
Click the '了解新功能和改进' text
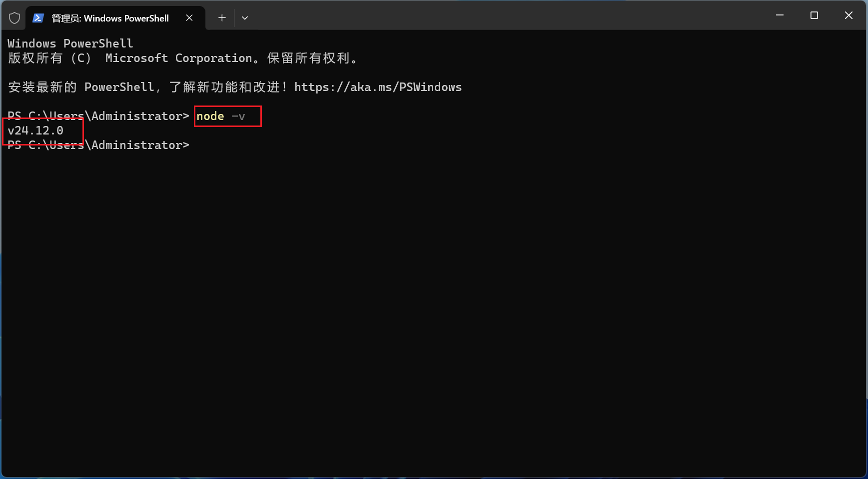click(224, 87)
